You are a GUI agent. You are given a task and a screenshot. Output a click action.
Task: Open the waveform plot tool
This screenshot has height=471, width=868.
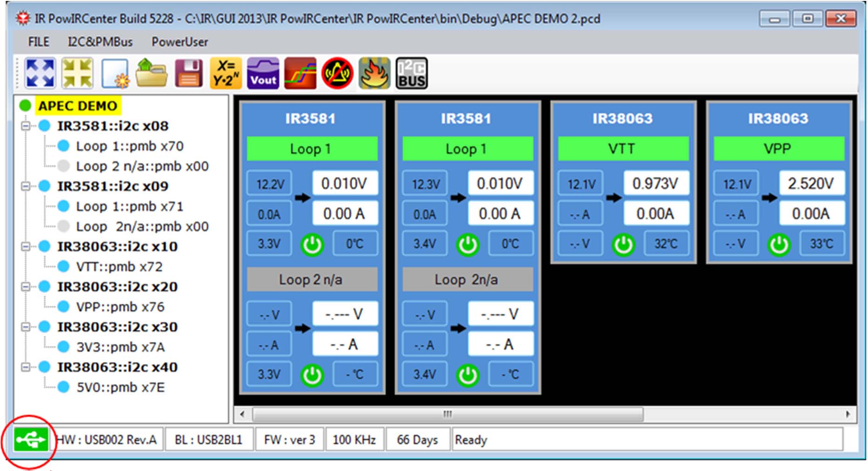click(300, 73)
